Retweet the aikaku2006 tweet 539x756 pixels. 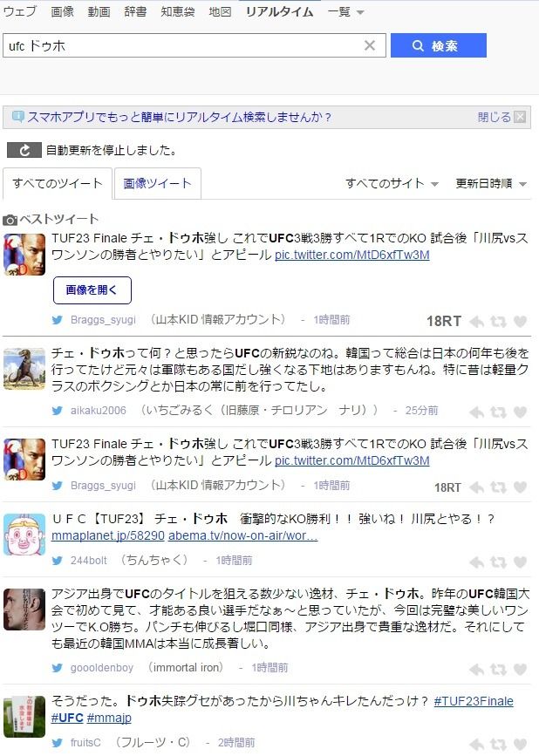coord(498,412)
